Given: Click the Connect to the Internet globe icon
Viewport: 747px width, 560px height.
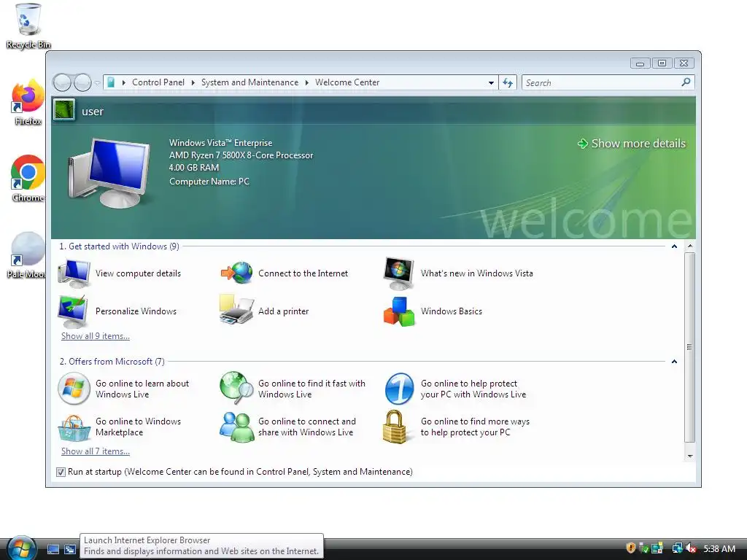Looking at the screenshot, I should (237, 273).
